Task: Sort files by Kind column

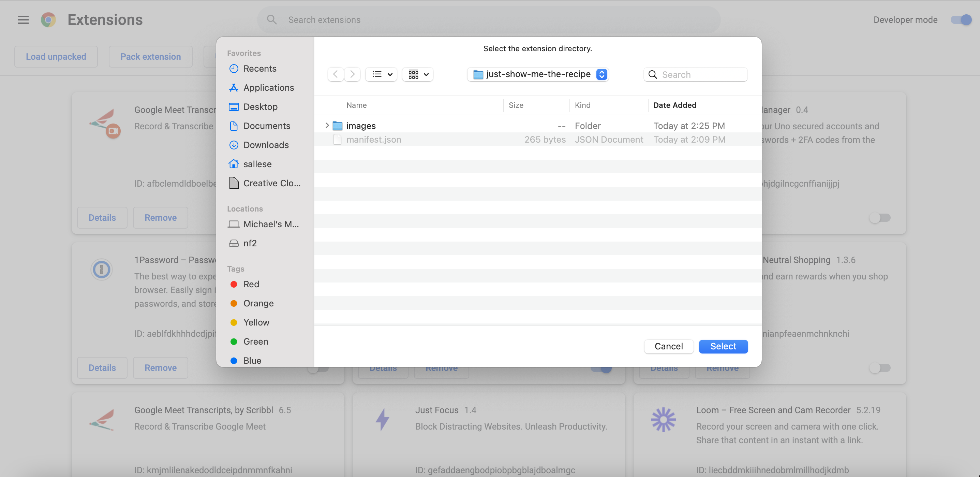Action: [x=582, y=105]
